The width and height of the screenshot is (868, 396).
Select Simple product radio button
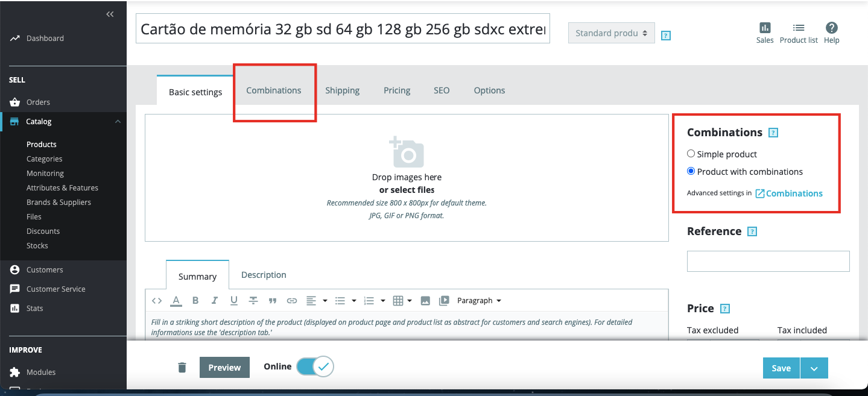[691, 154]
